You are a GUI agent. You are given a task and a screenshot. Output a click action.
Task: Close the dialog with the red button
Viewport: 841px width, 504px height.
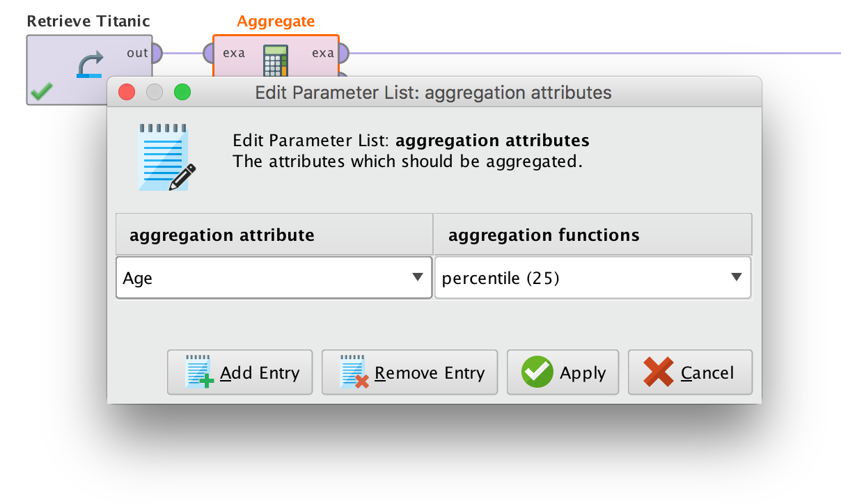point(127,92)
